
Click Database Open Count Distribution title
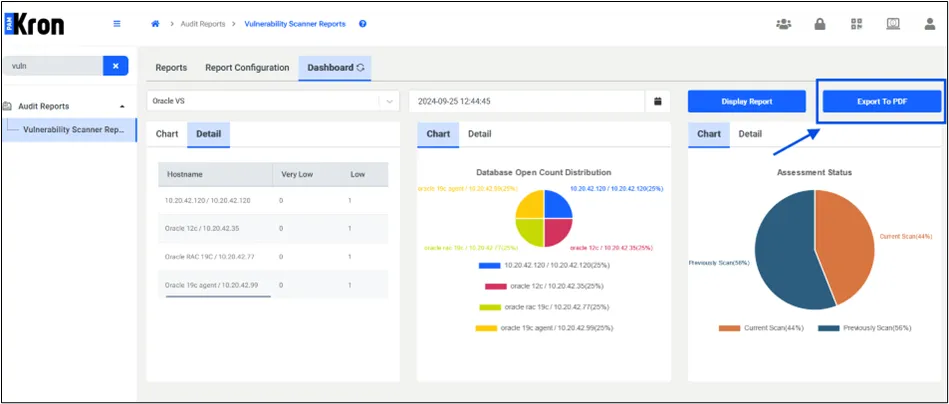point(543,172)
